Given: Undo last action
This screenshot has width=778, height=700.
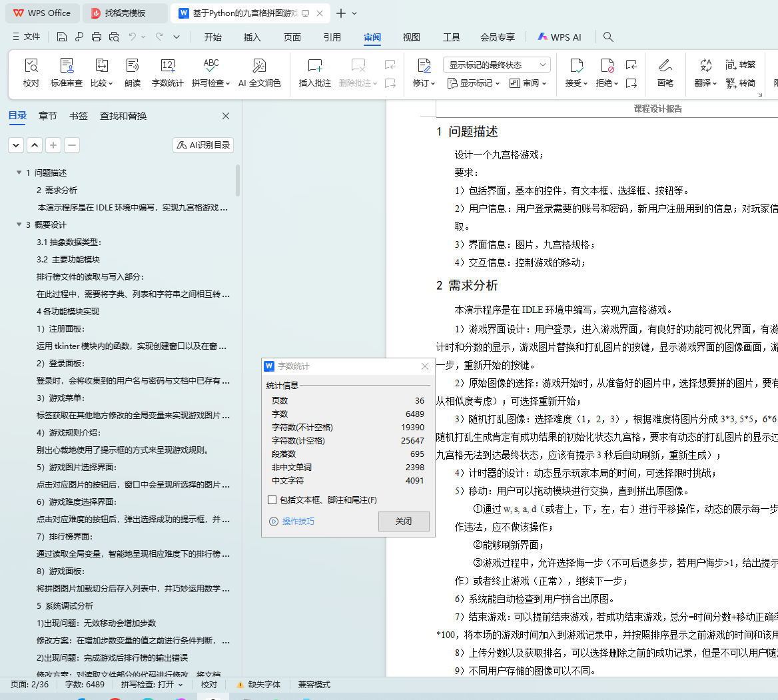Looking at the screenshot, I should click(132, 37).
